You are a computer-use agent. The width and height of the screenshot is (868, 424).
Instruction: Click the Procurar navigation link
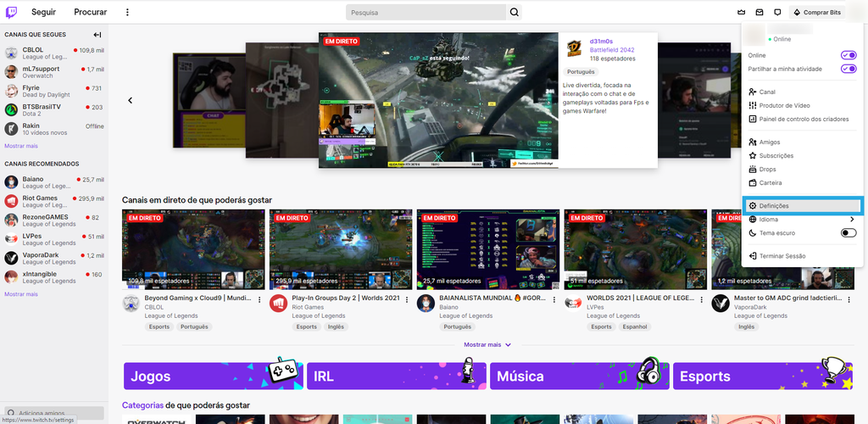(90, 12)
